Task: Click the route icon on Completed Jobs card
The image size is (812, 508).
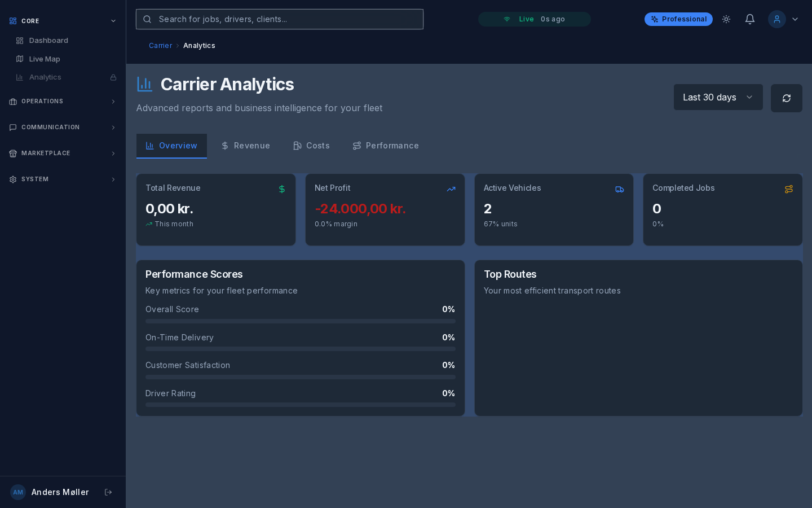Action: pos(788,190)
